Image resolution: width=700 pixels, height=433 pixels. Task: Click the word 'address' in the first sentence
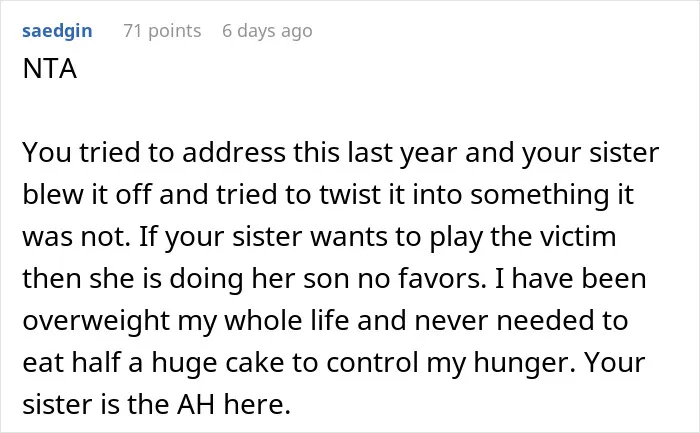[234, 153]
